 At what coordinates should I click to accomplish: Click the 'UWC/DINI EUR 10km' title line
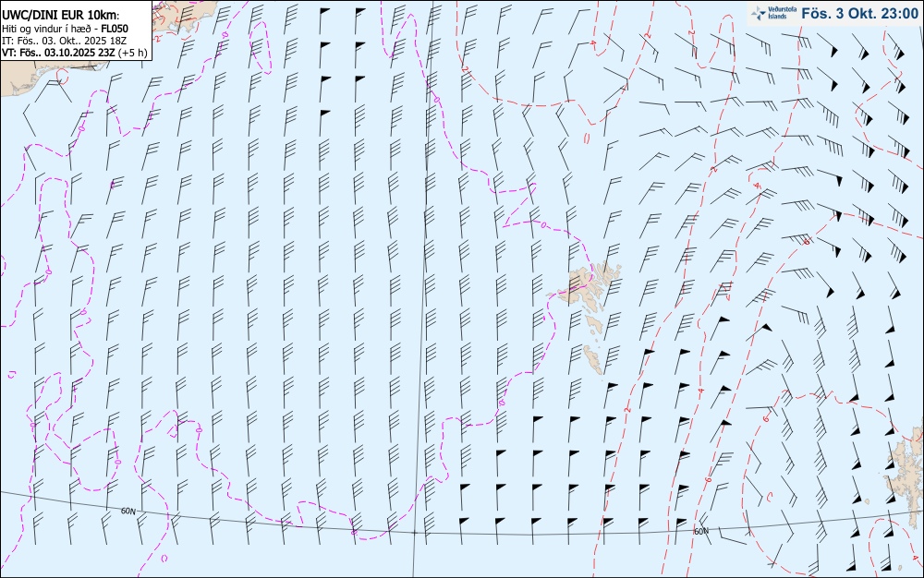pyautogui.click(x=60, y=16)
